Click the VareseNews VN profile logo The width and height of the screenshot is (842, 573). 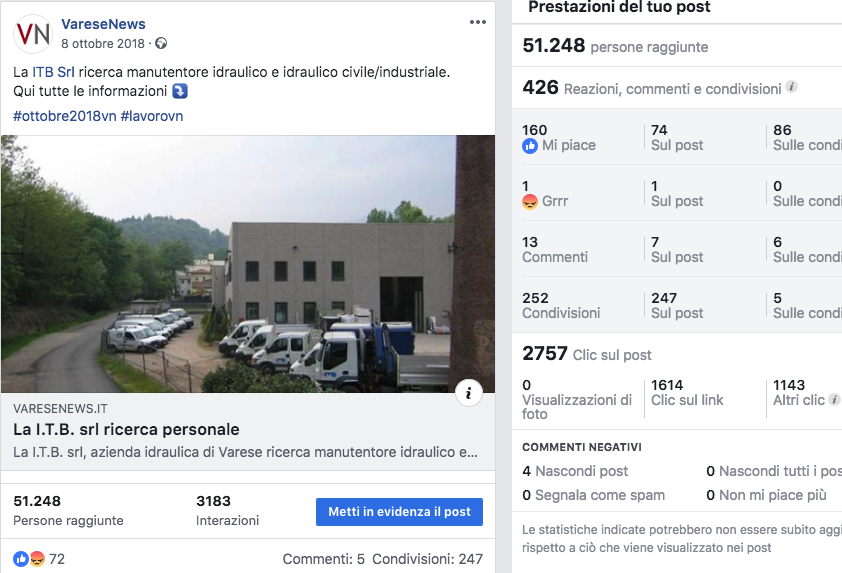coord(33,34)
